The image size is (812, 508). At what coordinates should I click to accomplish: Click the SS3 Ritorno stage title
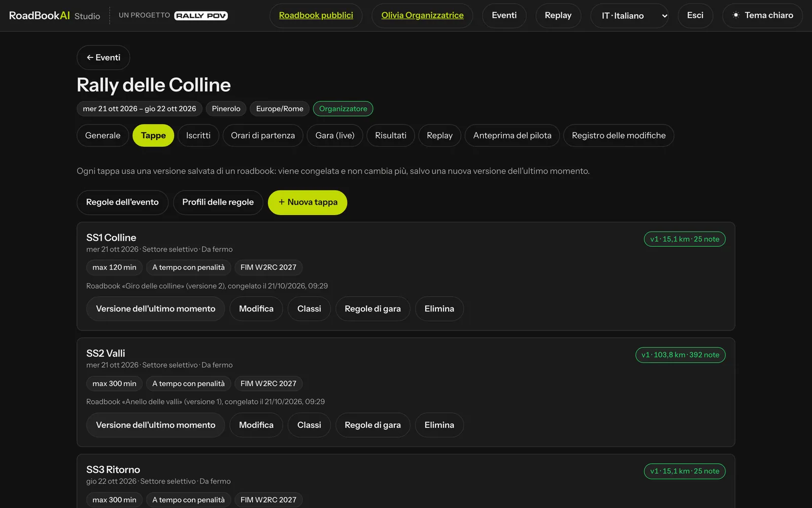click(x=113, y=470)
